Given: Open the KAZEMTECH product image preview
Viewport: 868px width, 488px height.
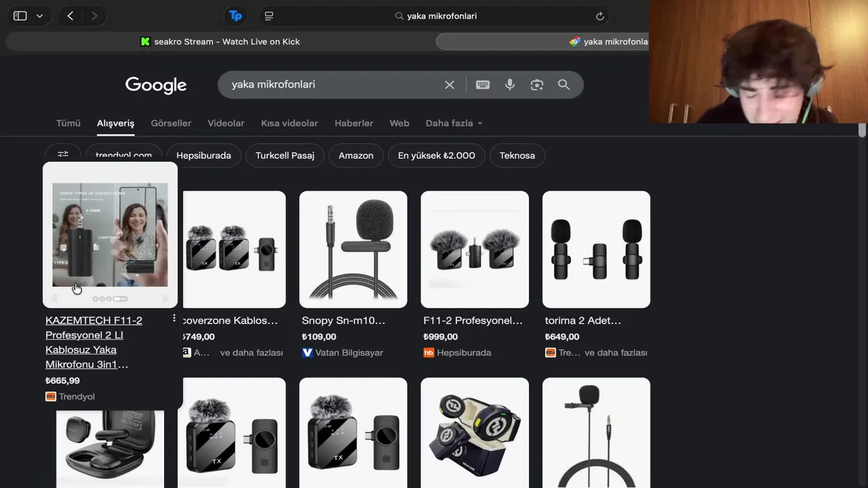Looking at the screenshot, I should tap(110, 235).
